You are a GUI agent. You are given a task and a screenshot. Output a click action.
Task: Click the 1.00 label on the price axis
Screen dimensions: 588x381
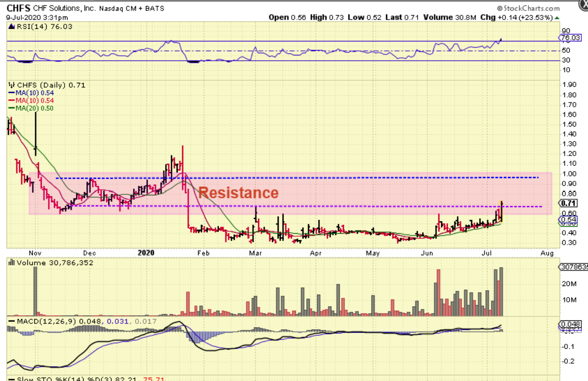tap(569, 174)
